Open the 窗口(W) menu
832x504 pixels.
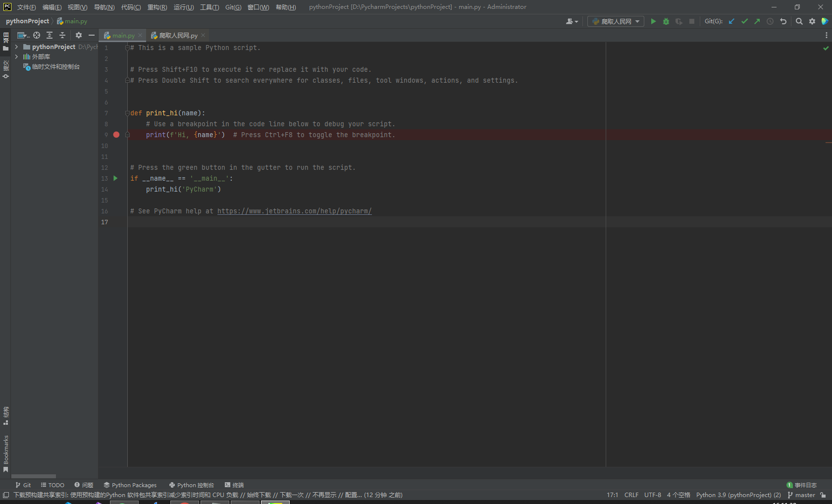point(258,7)
